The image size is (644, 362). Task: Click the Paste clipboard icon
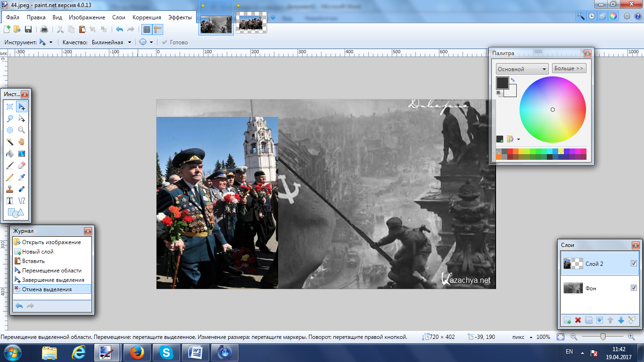82,29
